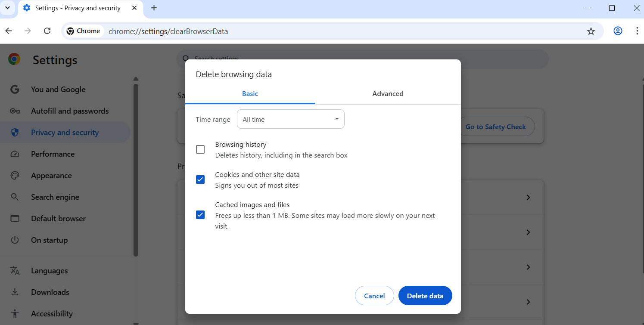The image size is (644, 325).
Task: Open the Chrome profile avatar icon
Action: tap(618, 31)
